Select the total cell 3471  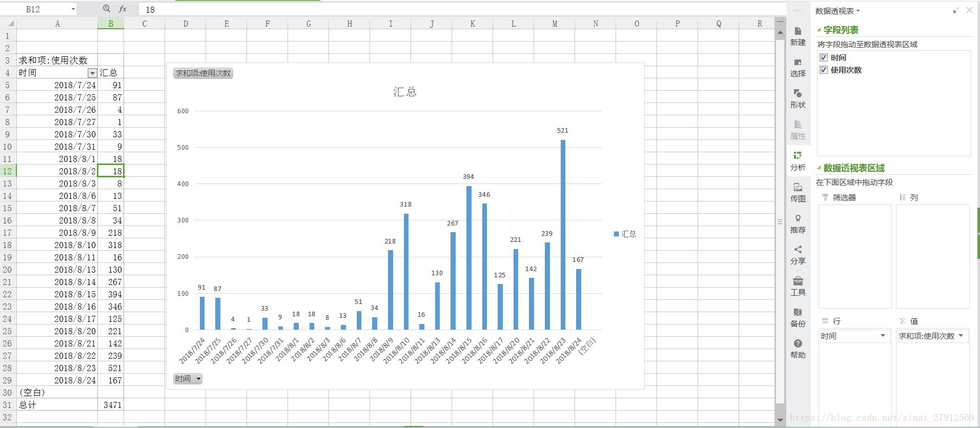pos(111,405)
